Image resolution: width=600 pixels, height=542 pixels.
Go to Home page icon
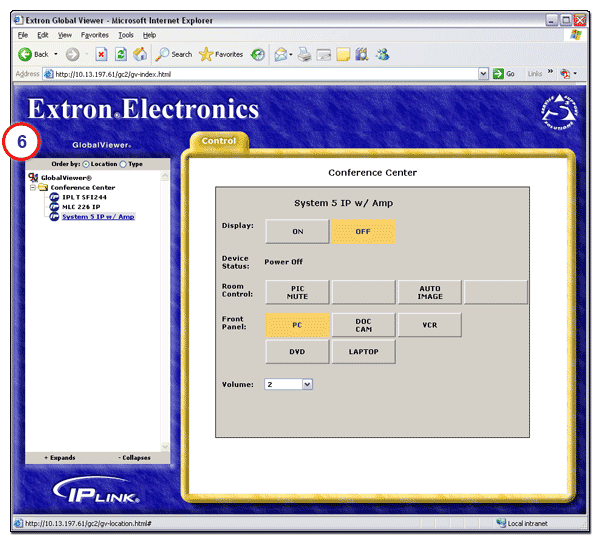(140, 54)
